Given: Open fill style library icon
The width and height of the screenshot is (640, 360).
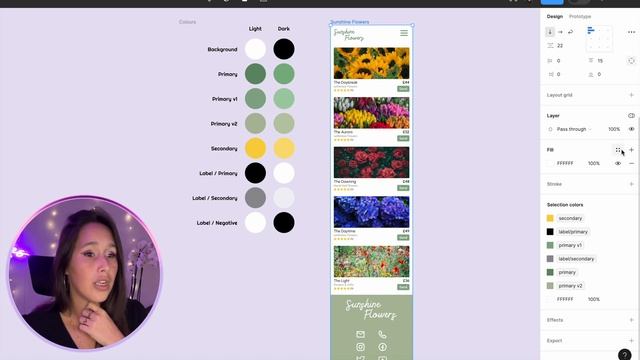Looking at the screenshot, I should click(618, 150).
